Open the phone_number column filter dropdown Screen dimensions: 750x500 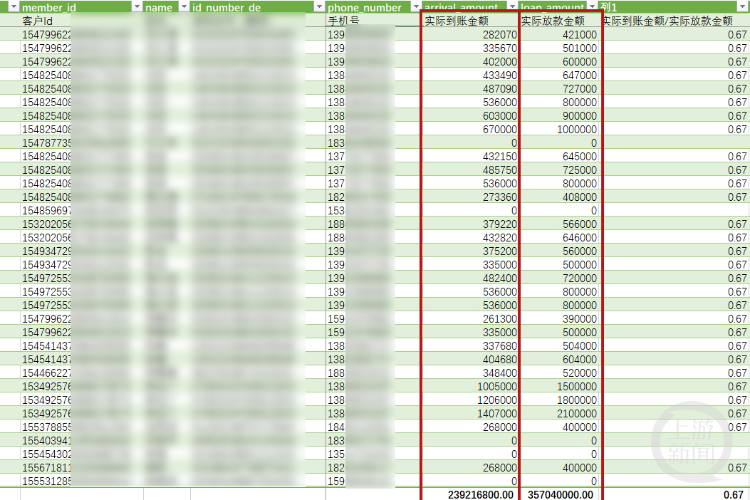(416, 7)
